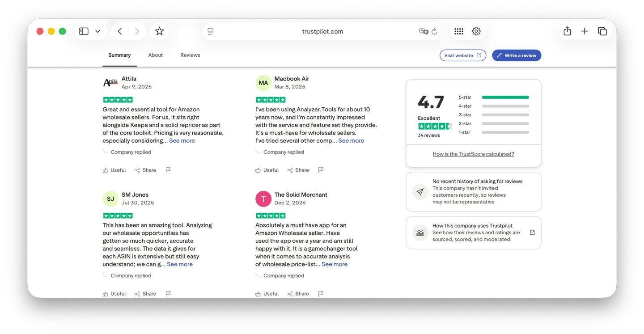Share The Solid Merchant review

pyautogui.click(x=298, y=294)
